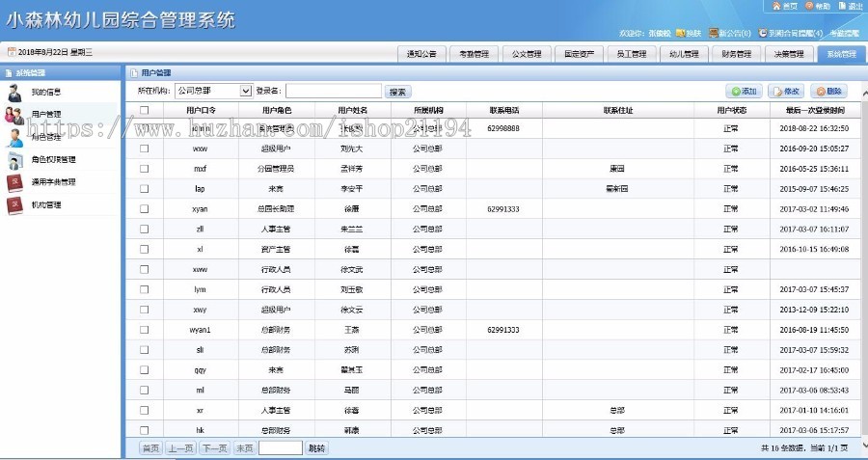Open the 考勤提醒 attendance reminder link

[x=844, y=33]
